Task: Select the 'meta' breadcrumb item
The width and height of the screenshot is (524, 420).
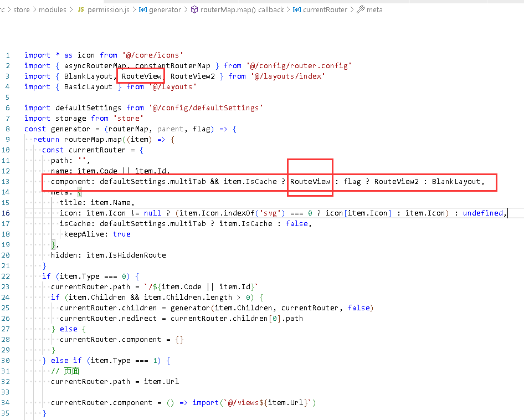Action: 374,10
